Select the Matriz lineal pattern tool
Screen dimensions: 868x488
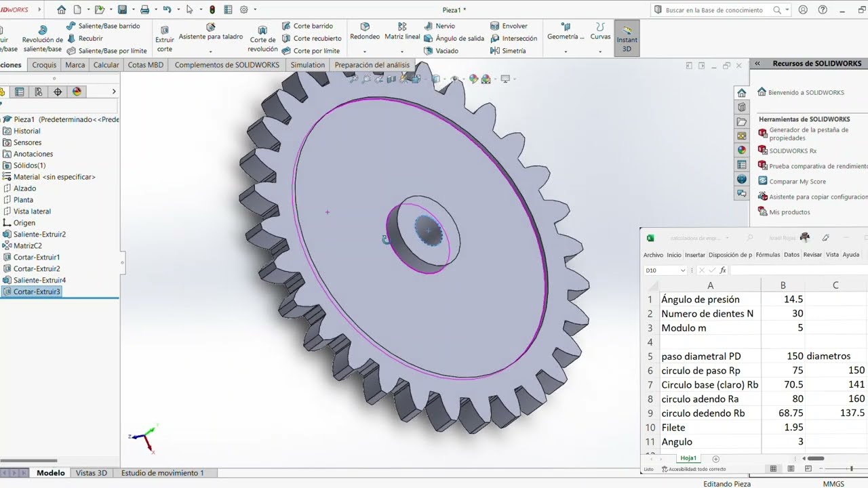tap(402, 31)
